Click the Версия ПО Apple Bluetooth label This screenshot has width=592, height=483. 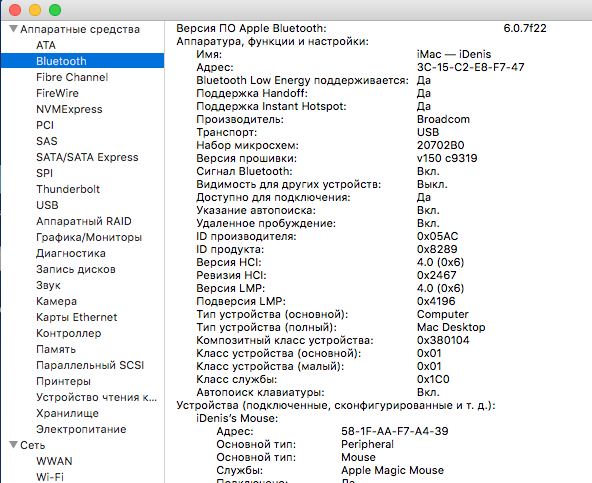(x=251, y=28)
